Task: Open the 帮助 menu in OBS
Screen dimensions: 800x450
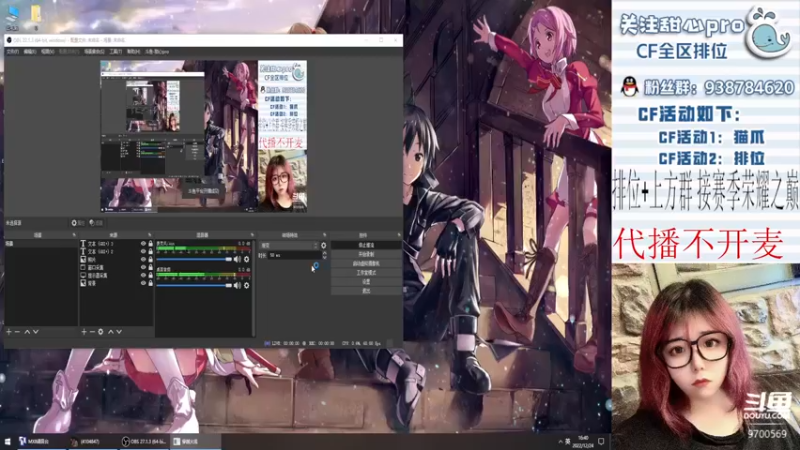Action: [x=133, y=52]
